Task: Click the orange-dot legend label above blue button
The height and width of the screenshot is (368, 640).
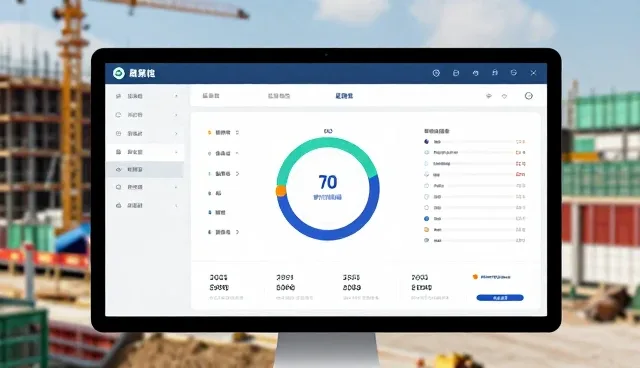Action: [492, 277]
